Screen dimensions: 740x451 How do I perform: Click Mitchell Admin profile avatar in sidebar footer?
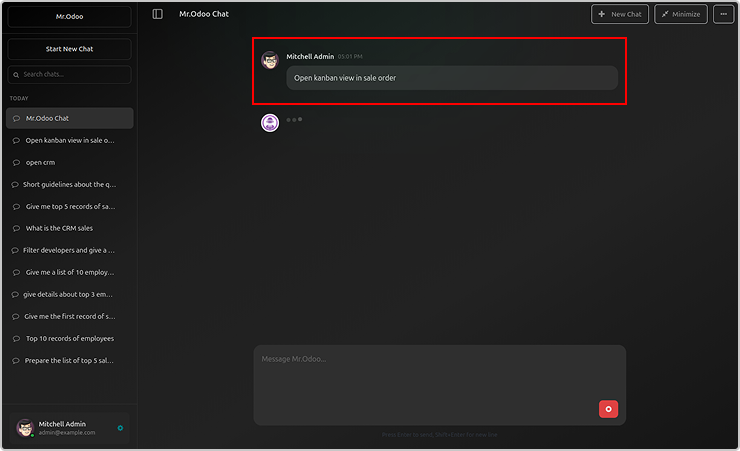[x=25, y=427]
